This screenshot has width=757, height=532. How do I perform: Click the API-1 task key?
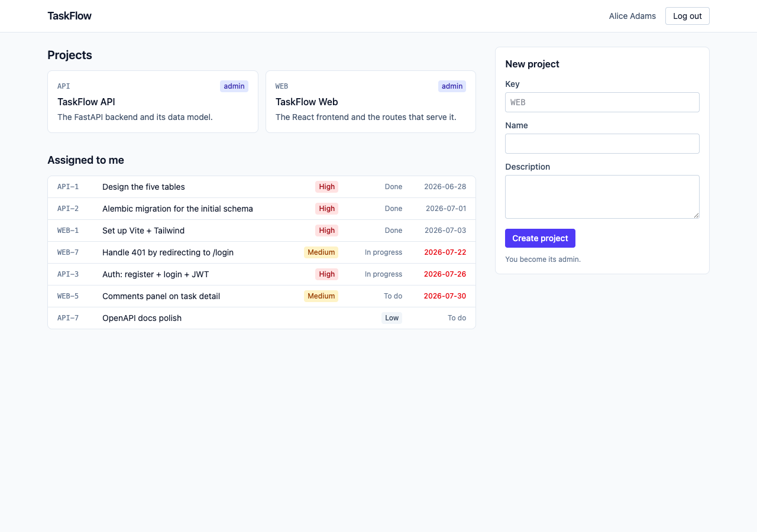[68, 187]
